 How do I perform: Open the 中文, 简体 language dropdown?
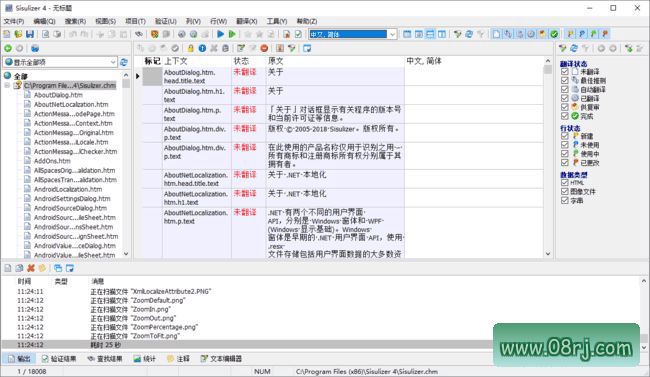[x=392, y=34]
